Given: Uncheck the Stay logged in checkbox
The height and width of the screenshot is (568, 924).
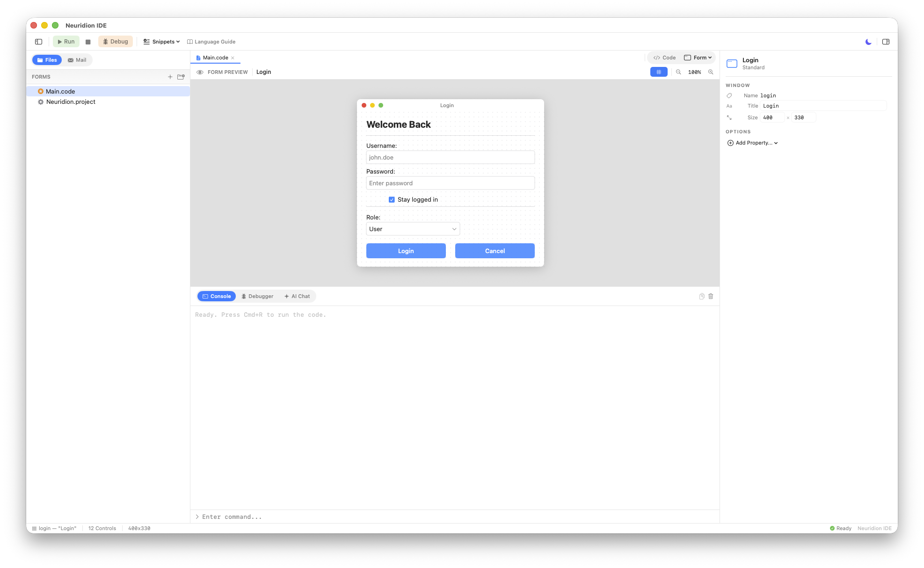Looking at the screenshot, I should tap(392, 199).
